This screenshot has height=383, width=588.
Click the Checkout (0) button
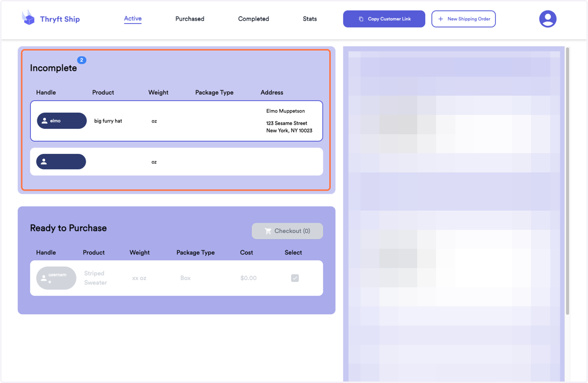pyautogui.click(x=287, y=231)
